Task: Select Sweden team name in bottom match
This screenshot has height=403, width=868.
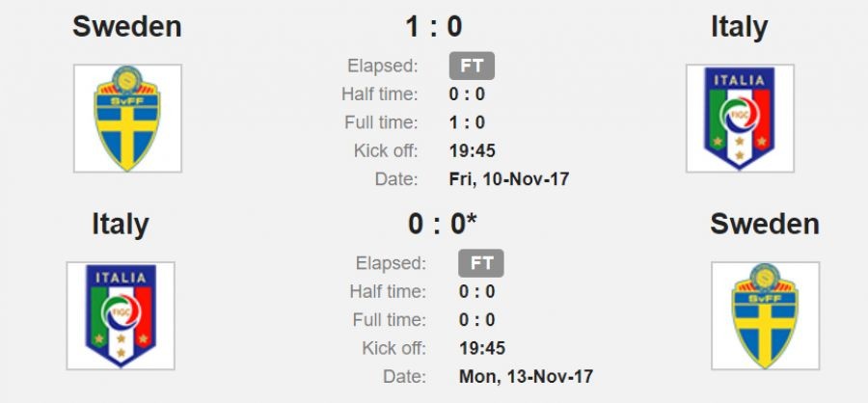Action: pyautogui.click(x=765, y=224)
